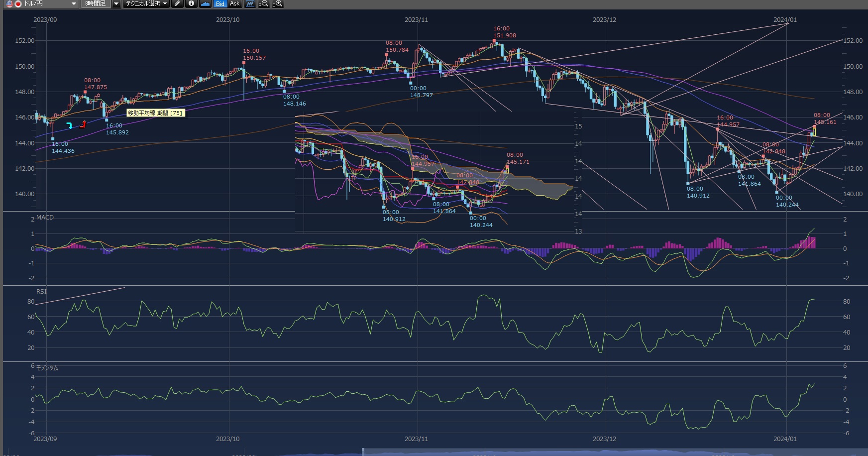The height and width of the screenshot is (456, 868).
Task: Switch price display to Bid
Action: pos(220,4)
